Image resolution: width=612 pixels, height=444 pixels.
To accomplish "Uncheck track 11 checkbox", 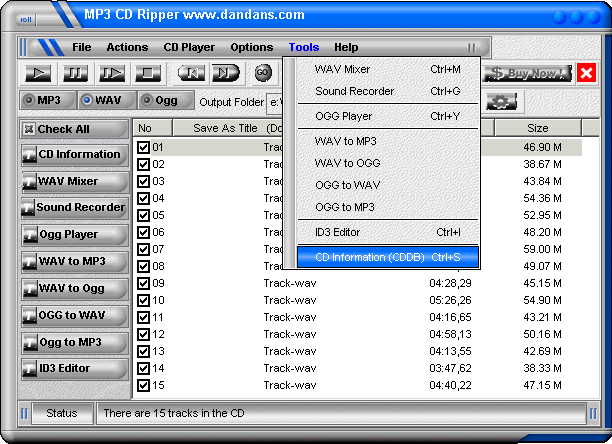I will point(143,317).
